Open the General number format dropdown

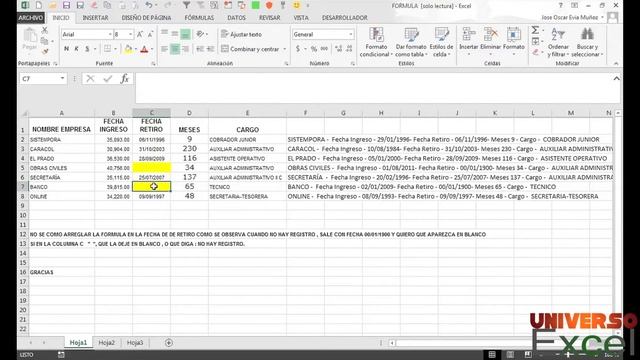point(350,34)
